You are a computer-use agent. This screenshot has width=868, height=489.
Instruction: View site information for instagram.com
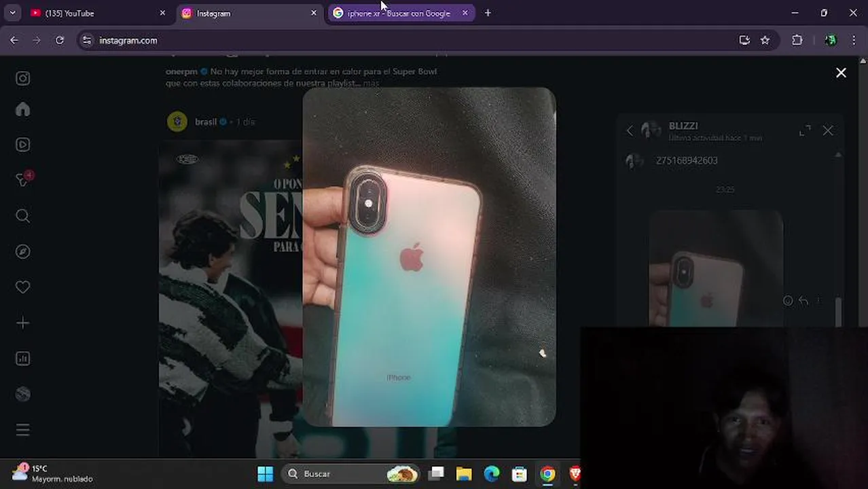pos(86,41)
